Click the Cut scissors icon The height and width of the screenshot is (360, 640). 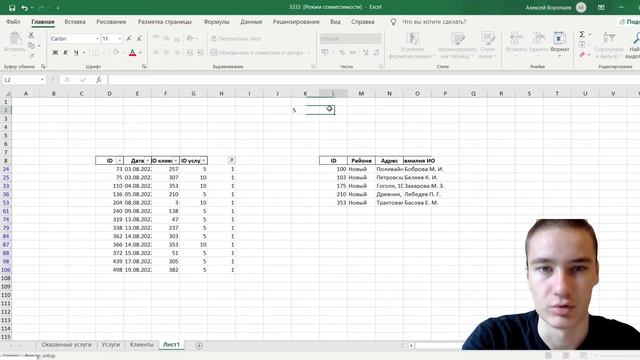click(31, 36)
